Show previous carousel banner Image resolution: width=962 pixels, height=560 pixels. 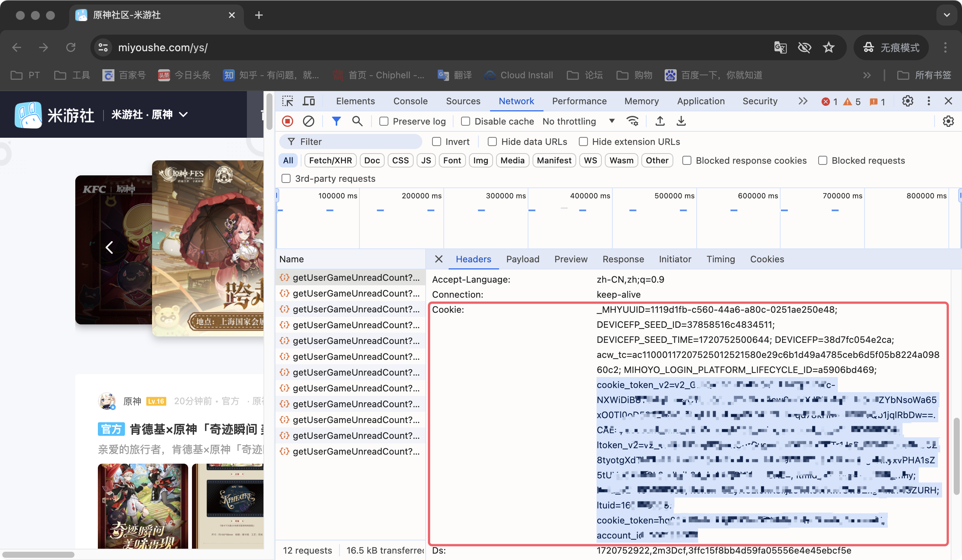click(x=109, y=247)
